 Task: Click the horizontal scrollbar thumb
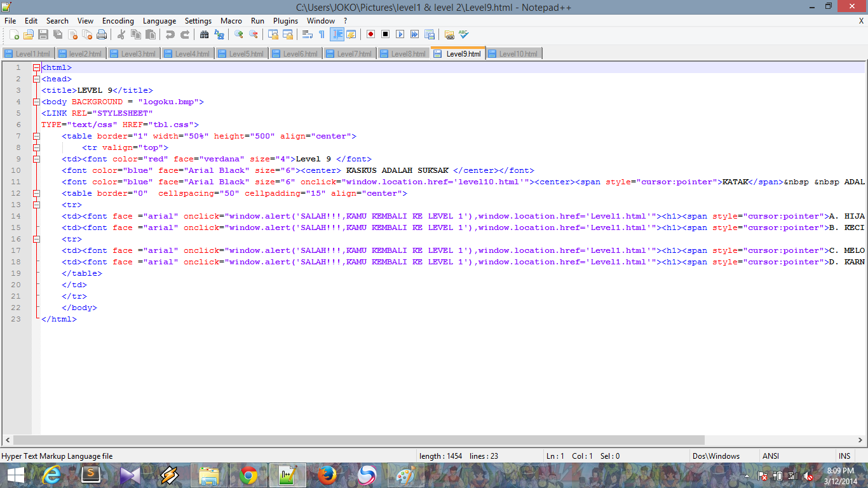359,440
